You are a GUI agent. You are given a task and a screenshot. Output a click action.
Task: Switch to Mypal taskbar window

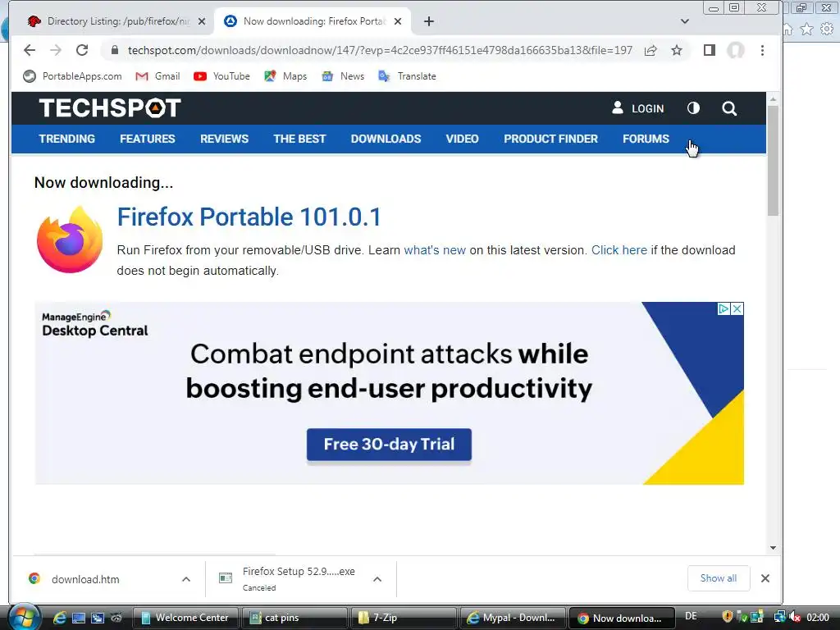coord(513,618)
